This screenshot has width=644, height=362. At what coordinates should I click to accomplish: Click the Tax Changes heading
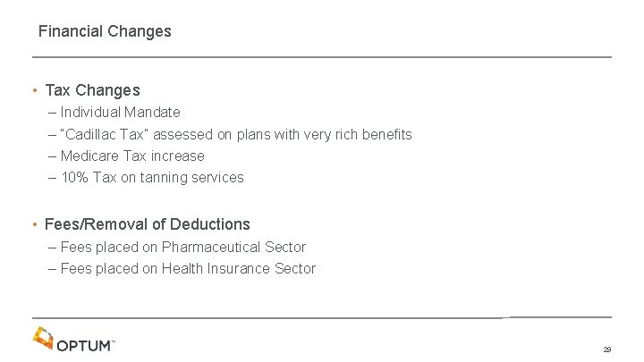point(93,90)
